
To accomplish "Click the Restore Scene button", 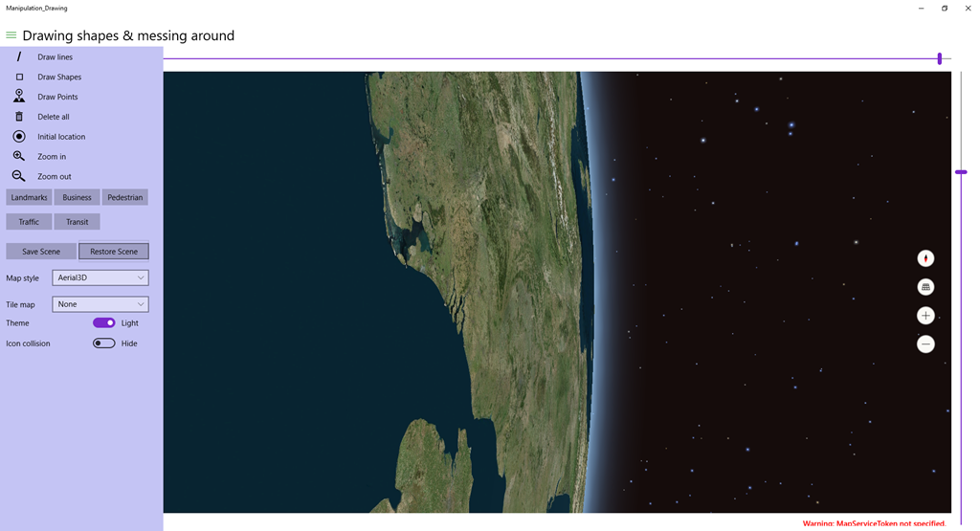I will (x=114, y=252).
